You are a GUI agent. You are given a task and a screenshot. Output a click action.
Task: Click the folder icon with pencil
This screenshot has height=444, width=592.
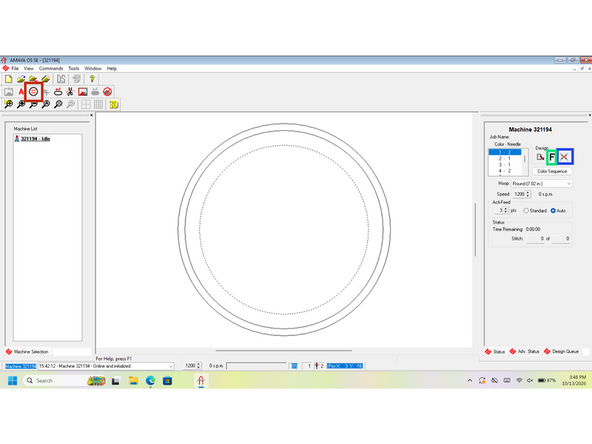pyautogui.click(x=46, y=79)
